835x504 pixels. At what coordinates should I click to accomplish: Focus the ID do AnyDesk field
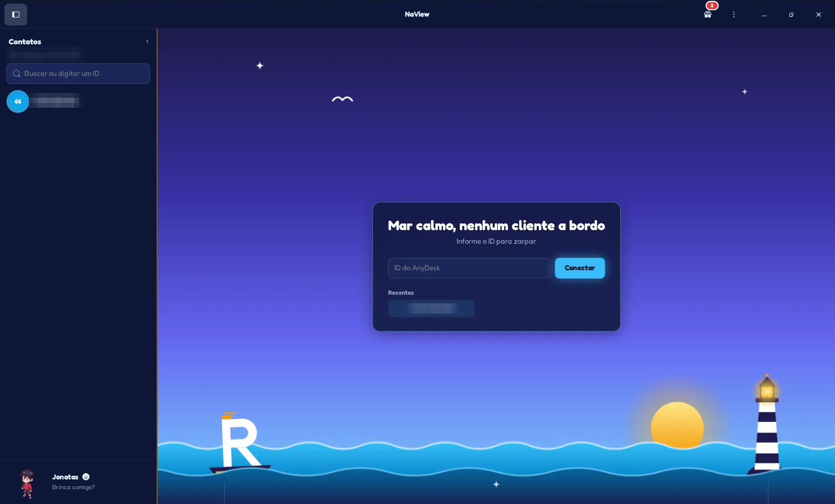469,268
